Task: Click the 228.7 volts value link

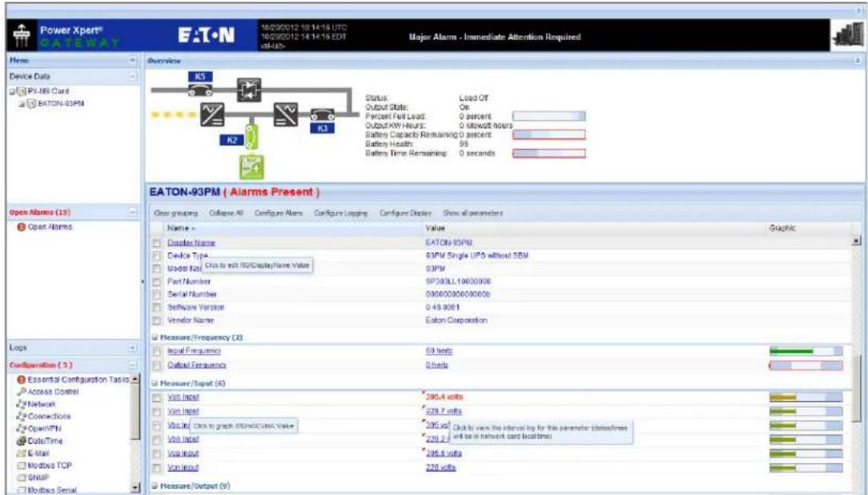Action: pyautogui.click(x=444, y=412)
